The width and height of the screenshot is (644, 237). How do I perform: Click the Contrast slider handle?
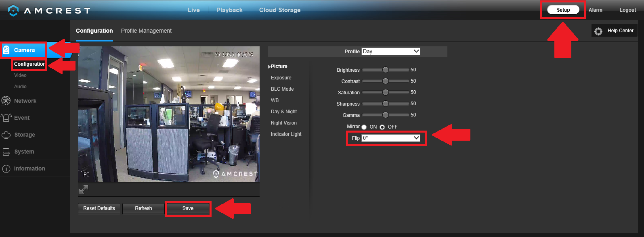click(386, 81)
